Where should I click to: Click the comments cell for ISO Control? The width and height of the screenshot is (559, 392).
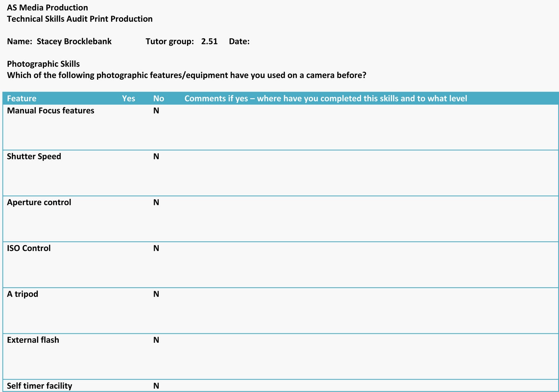click(x=370, y=265)
